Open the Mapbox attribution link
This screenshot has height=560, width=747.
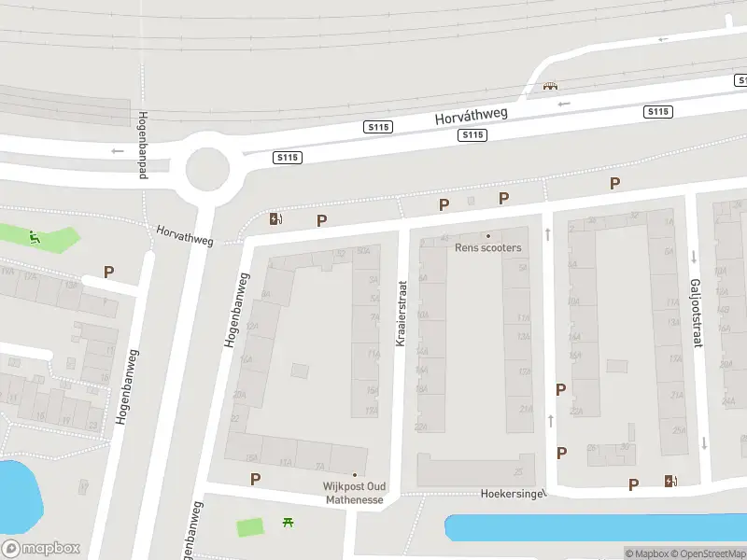tap(647, 553)
